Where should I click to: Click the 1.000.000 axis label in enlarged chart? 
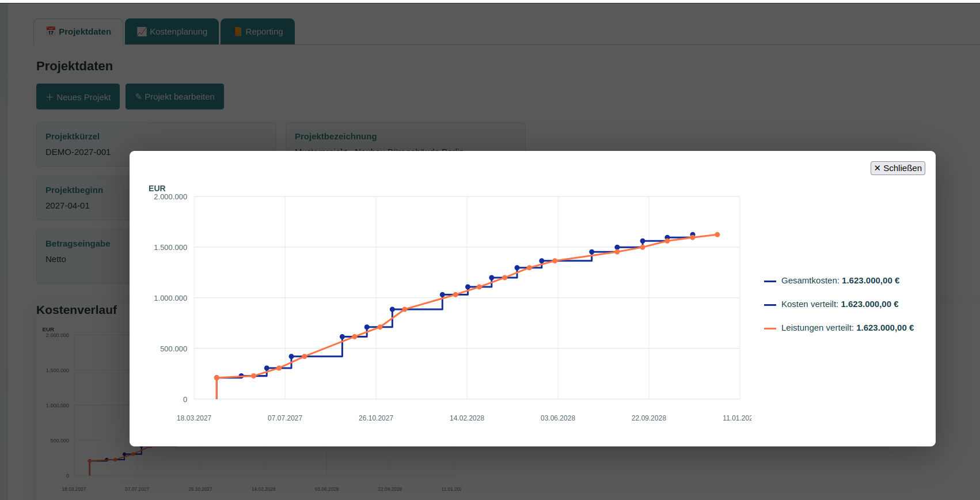click(170, 298)
